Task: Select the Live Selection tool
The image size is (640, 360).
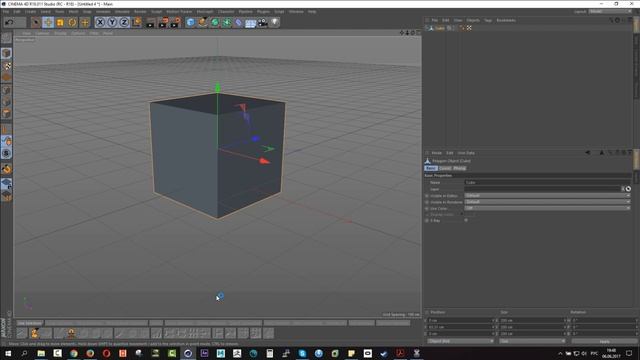Action: (36, 22)
